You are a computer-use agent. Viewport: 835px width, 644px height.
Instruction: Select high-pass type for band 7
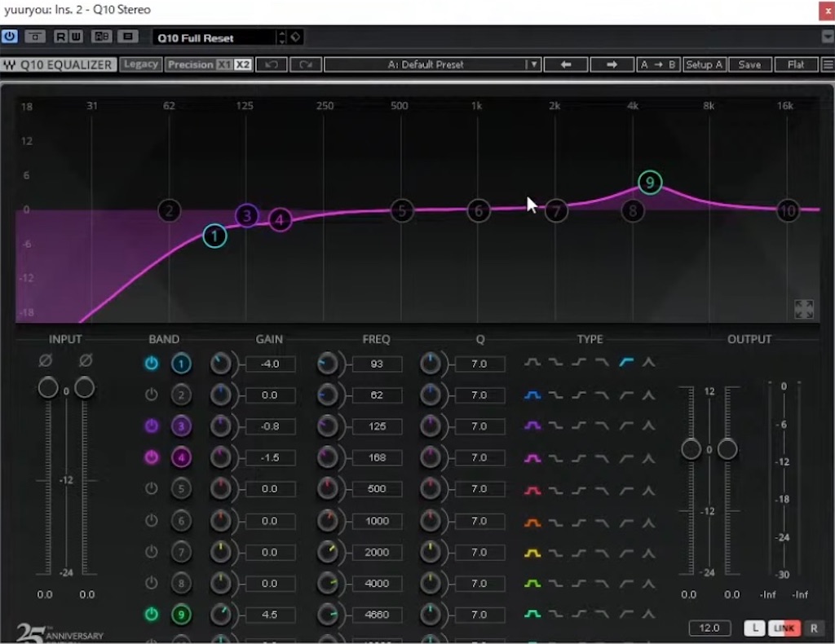click(626, 554)
